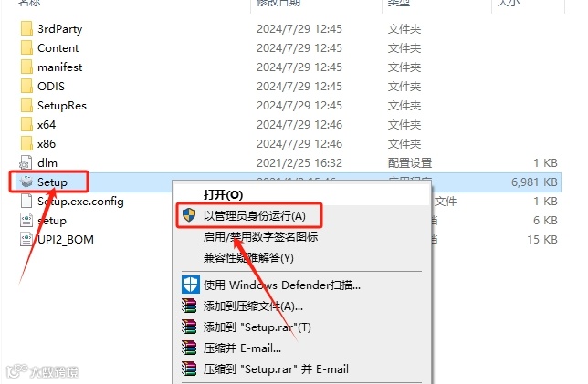
Task: Select the manifest folder name
Action: 59,67
